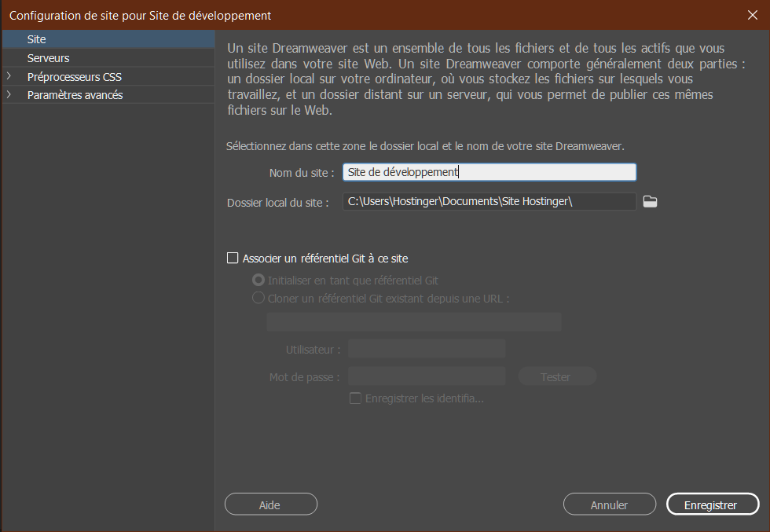
Task: Click the Nom du site text field
Action: (x=489, y=171)
